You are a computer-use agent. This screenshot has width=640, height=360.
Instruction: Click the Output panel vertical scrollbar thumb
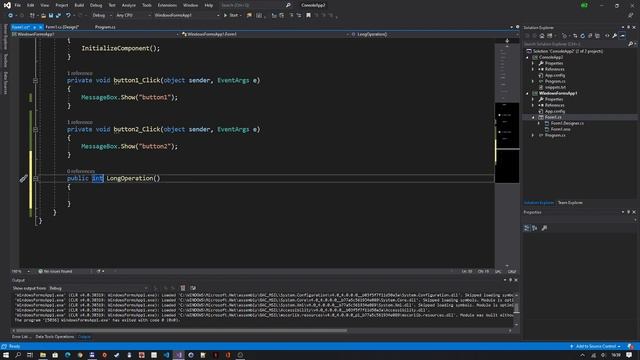tap(516, 308)
